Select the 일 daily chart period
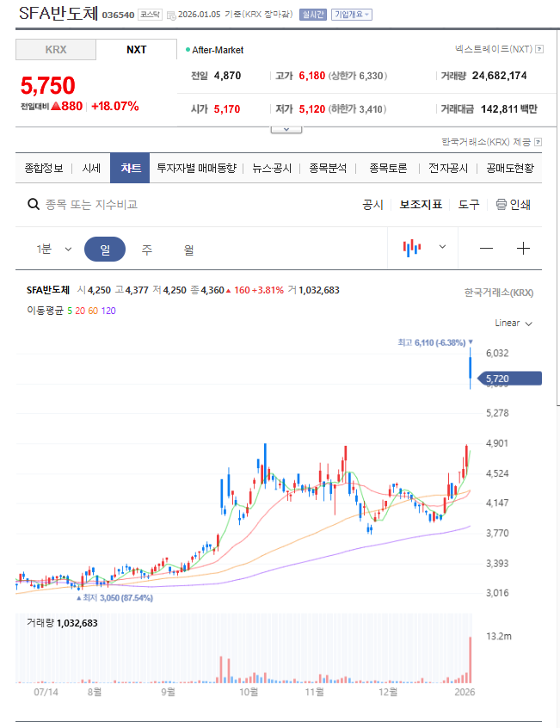The image size is (560, 728). point(105,250)
